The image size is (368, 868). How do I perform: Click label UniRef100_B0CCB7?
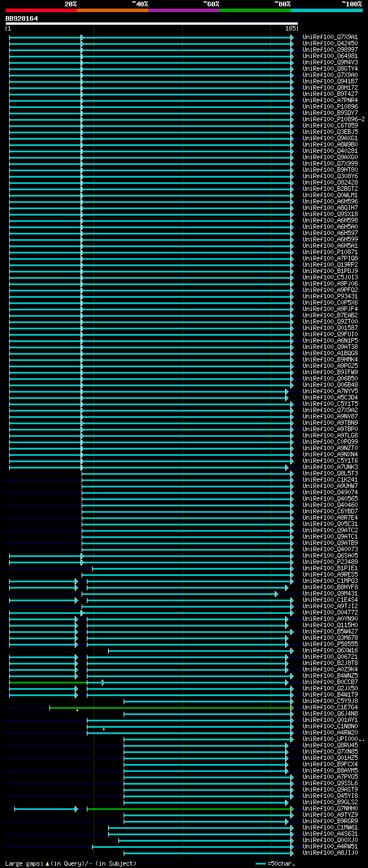click(x=330, y=682)
